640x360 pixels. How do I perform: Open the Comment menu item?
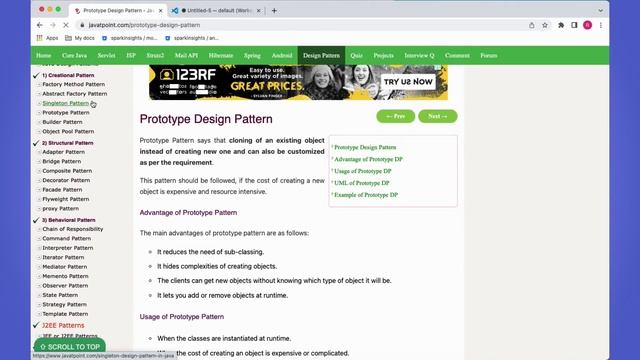click(x=457, y=56)
